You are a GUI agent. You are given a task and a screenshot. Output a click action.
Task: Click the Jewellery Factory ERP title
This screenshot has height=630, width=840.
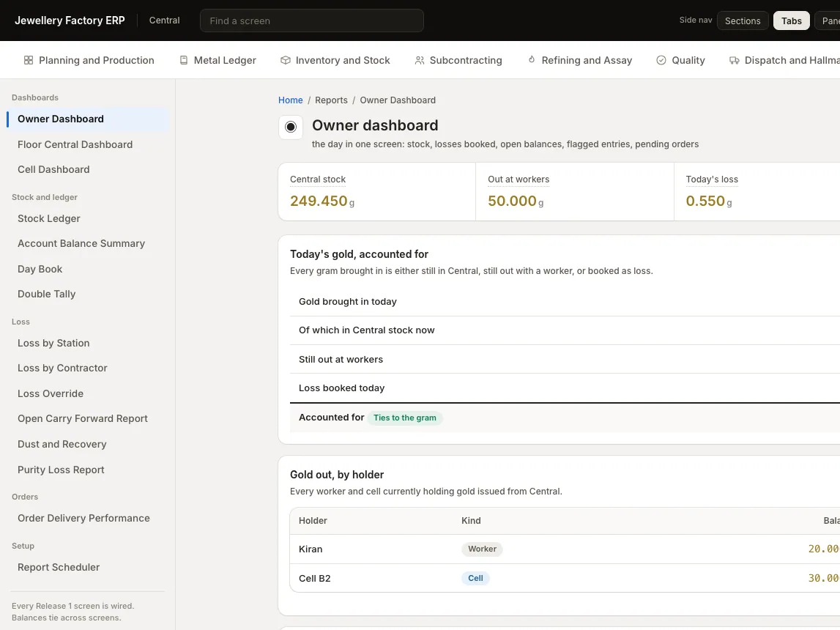pyautogui.click(x=70, y=21)
